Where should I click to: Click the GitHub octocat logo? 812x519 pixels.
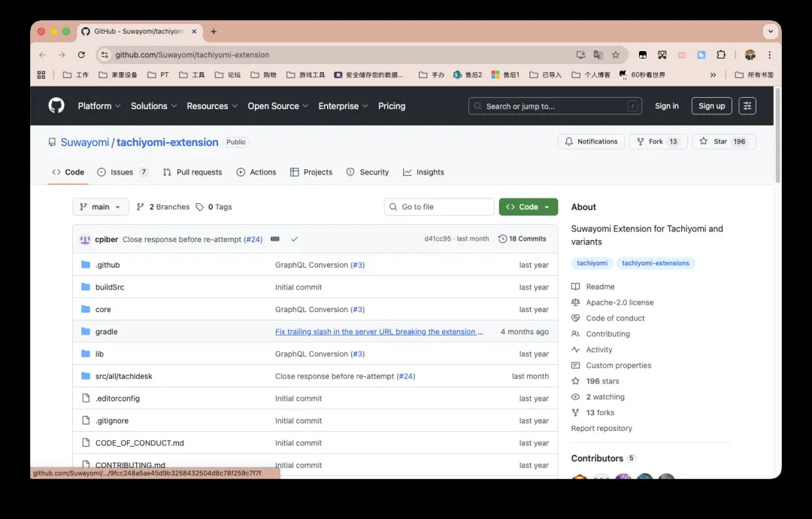[x=56, y=106]
